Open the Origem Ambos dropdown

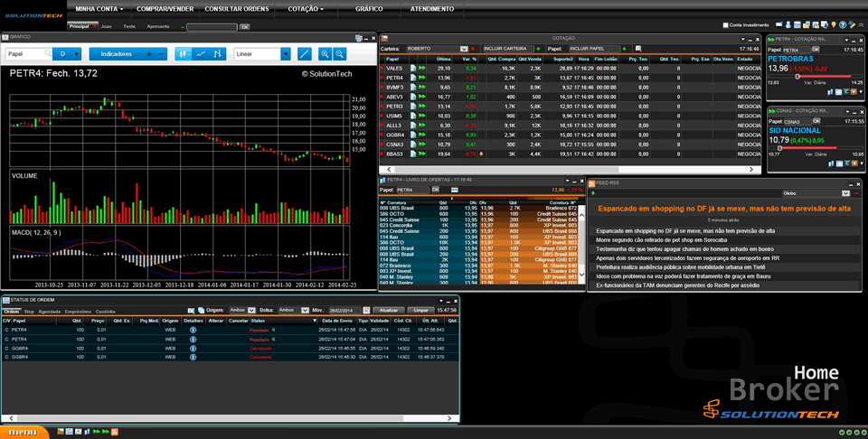[251, 311]
